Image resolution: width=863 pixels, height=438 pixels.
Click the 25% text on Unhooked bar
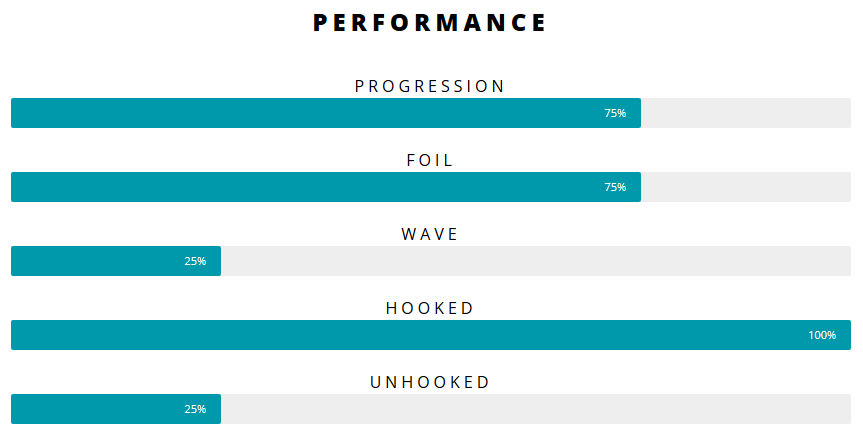point(195,409)
